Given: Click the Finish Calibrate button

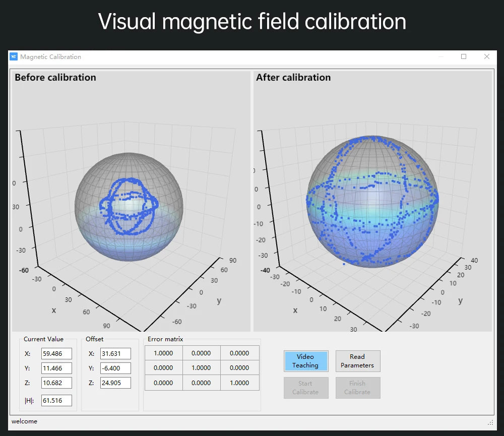Looking at the screenshot, I should click(x=358, y=388).
